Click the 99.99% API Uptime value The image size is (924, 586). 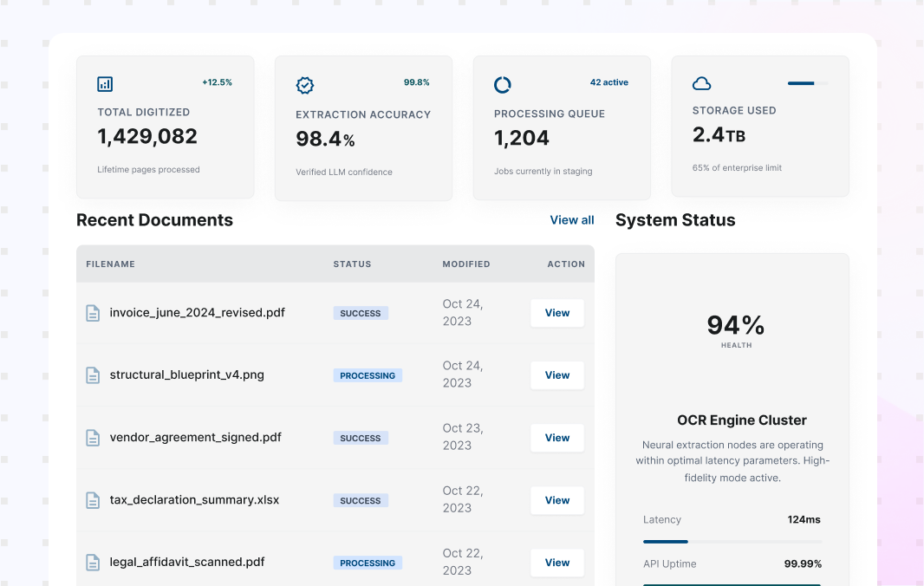point(803,563)
